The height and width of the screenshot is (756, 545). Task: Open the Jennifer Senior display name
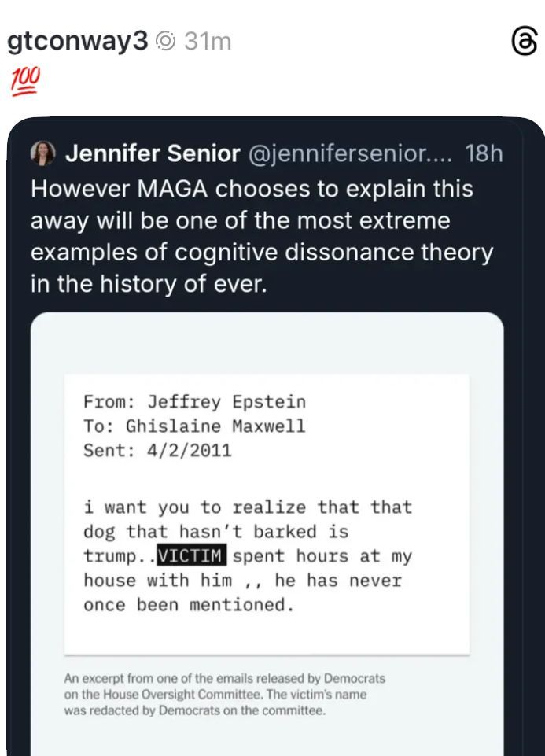[x=152, y=153]
